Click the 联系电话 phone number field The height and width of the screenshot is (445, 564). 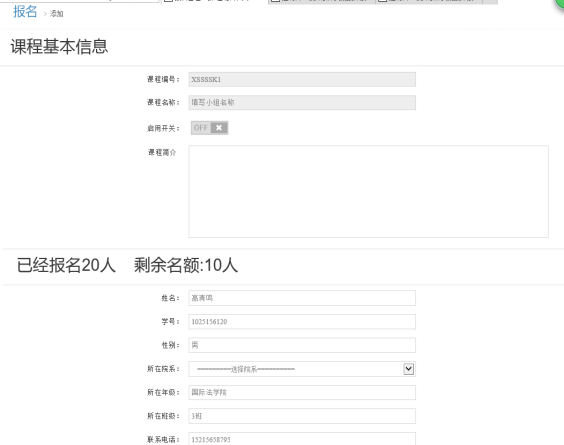(302, 439)
